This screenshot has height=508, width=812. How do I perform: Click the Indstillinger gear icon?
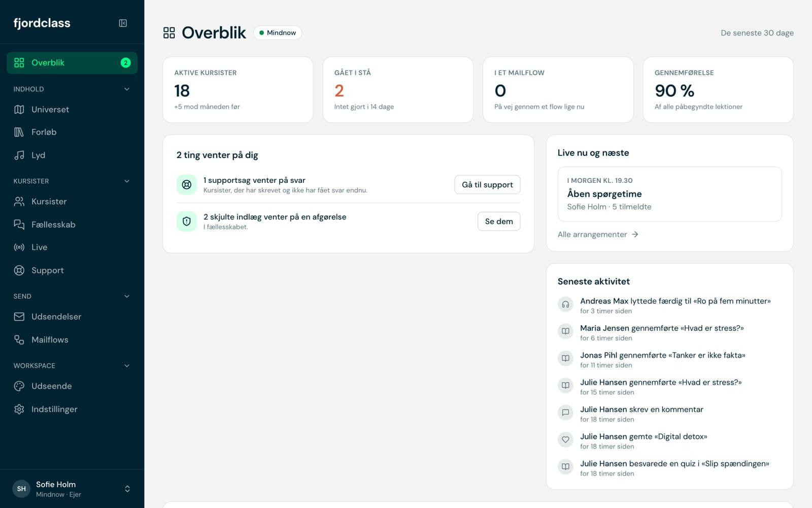[19, 409]
